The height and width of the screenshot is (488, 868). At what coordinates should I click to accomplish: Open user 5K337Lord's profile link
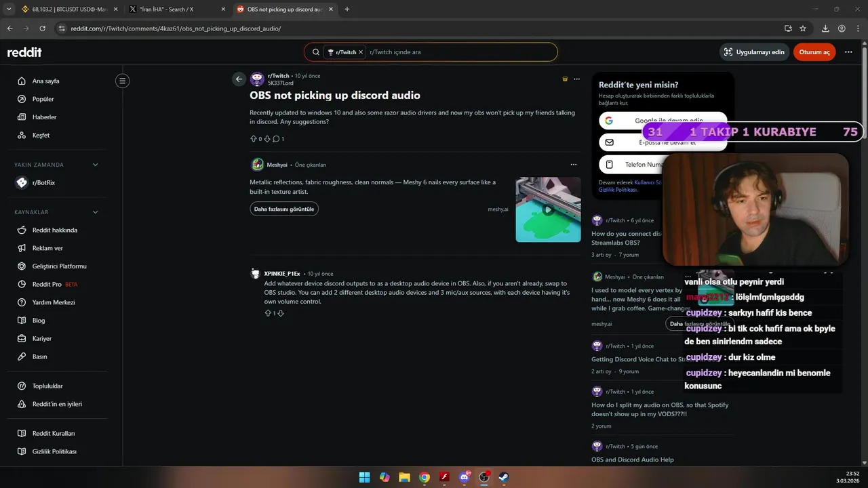point(281,83)
